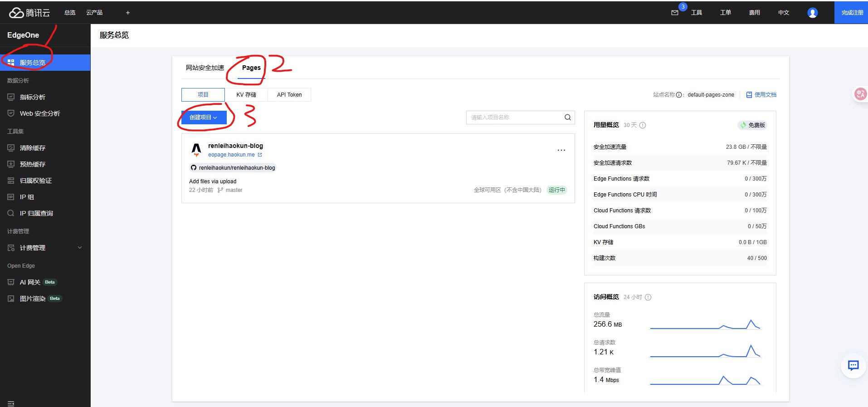Screen dimensions: 868x407
Task: Click the info icon next to 用量概览 30 天
Action: pyautogui.click(x=643, y=125)
